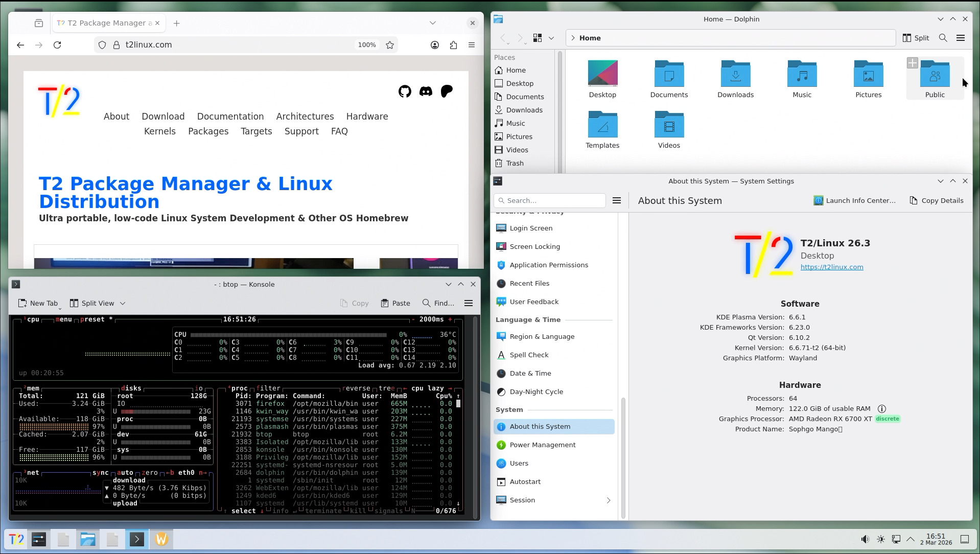This screenshot has width=980, height=554.
Task: Open Firefox extensions puzzle icon
Action: coord(453,45)
